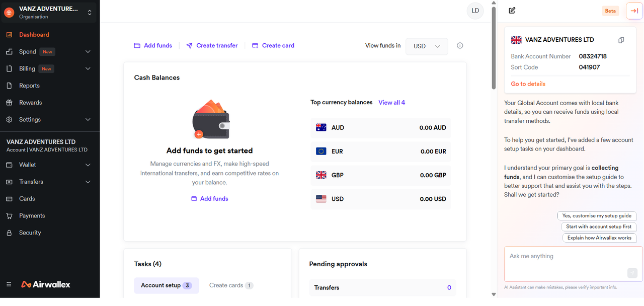Click the Rewards gift icon

pyautogui.click(x=9, y=103)
